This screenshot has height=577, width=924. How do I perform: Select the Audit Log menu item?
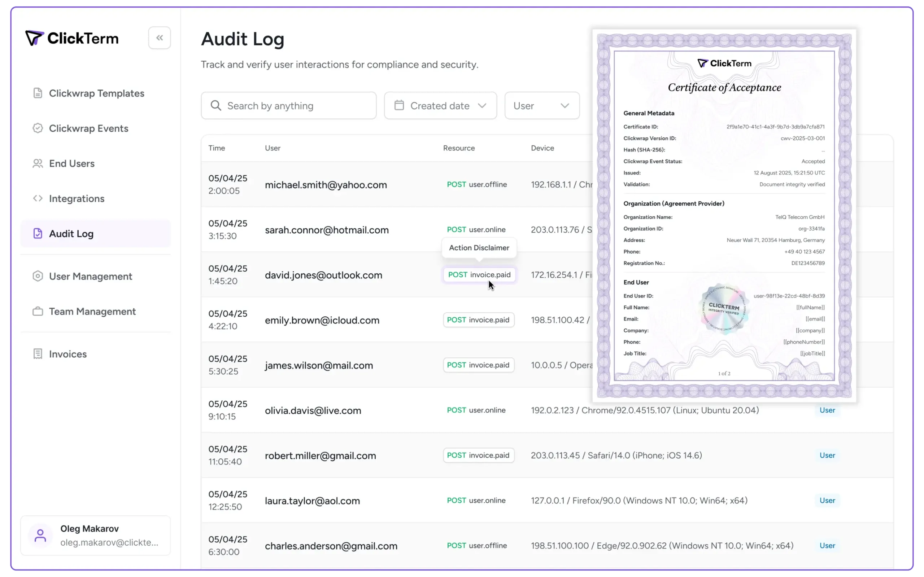click(71, 234)
